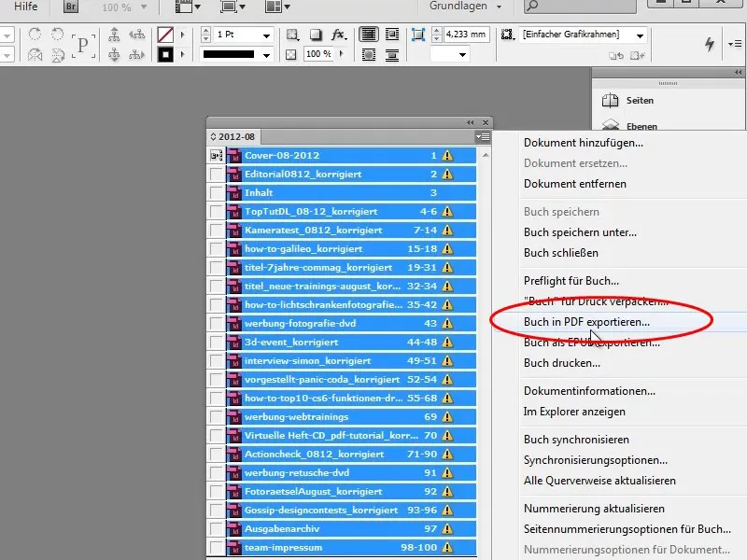Click the select content icon
Screen dimensions: 747x560
(x=114, y=55)
